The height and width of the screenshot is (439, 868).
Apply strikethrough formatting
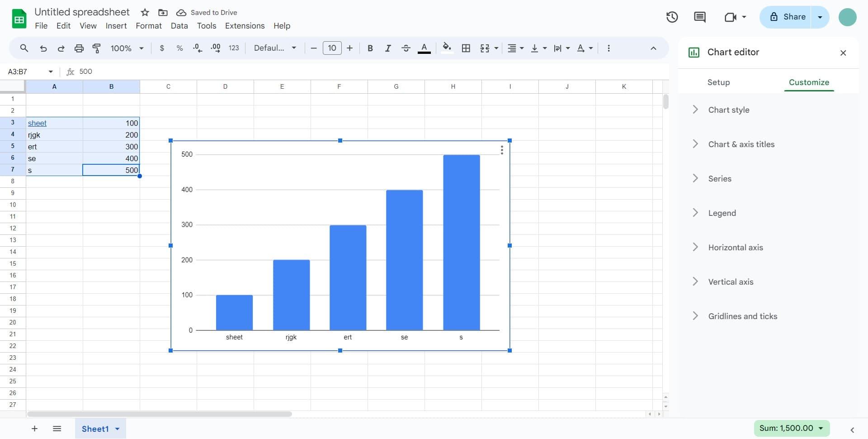[x=406, y=48]
